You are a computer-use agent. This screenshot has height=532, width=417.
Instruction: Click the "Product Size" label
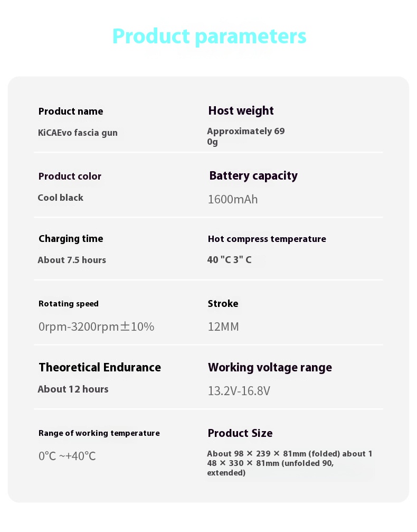point(240,433)
